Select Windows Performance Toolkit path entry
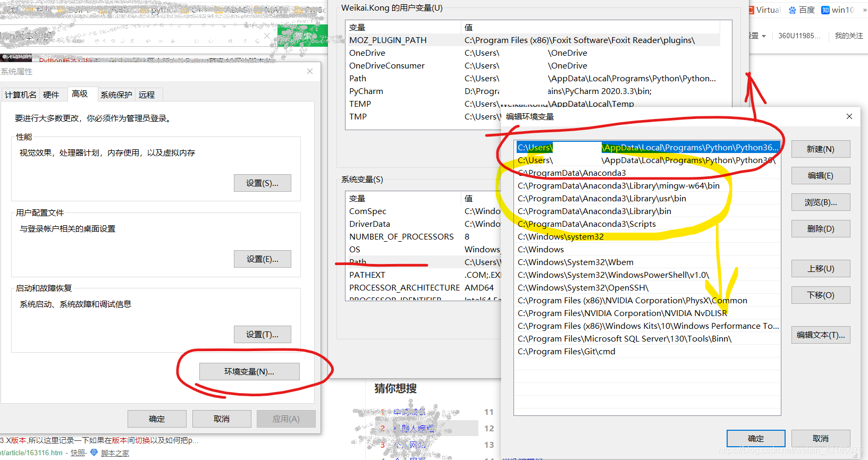The height and width of the screenshot is (460, 868). [647, 326]
